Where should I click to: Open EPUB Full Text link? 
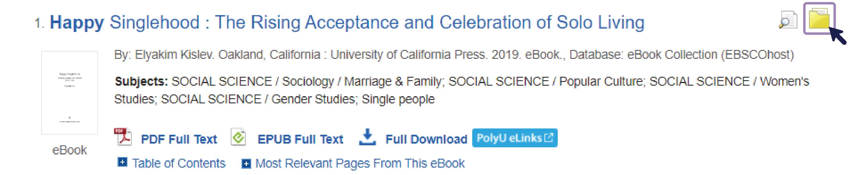[300, 139]
